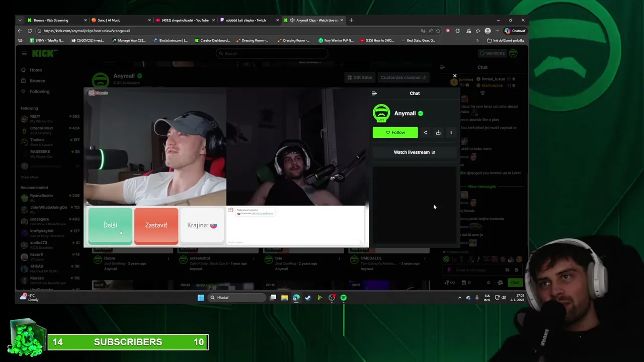
Task: Open Steam from taskbar
Action: click(308, 298)
